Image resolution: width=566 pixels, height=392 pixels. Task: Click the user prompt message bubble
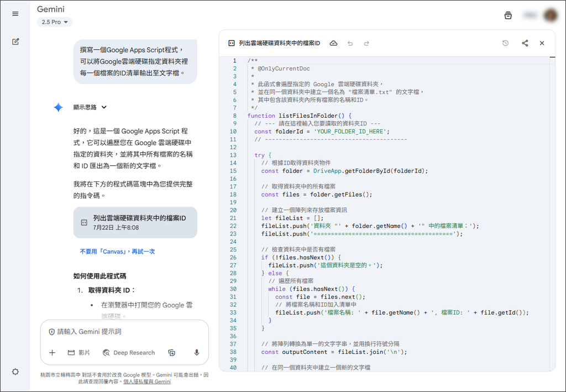click(135, 61)
